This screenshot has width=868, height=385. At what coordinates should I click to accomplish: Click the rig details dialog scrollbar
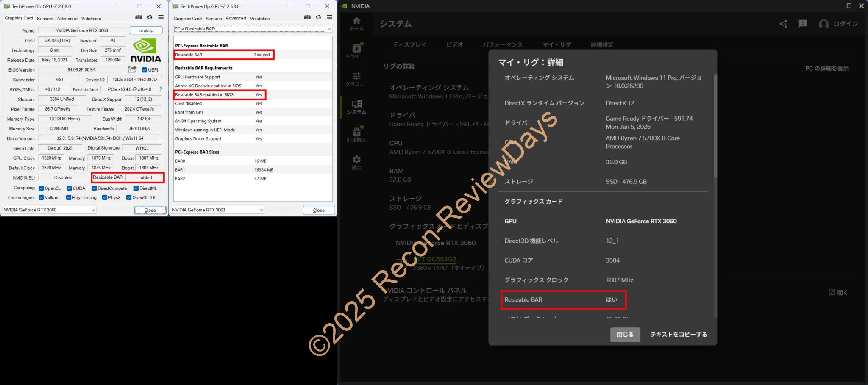[x=715, y=127]
